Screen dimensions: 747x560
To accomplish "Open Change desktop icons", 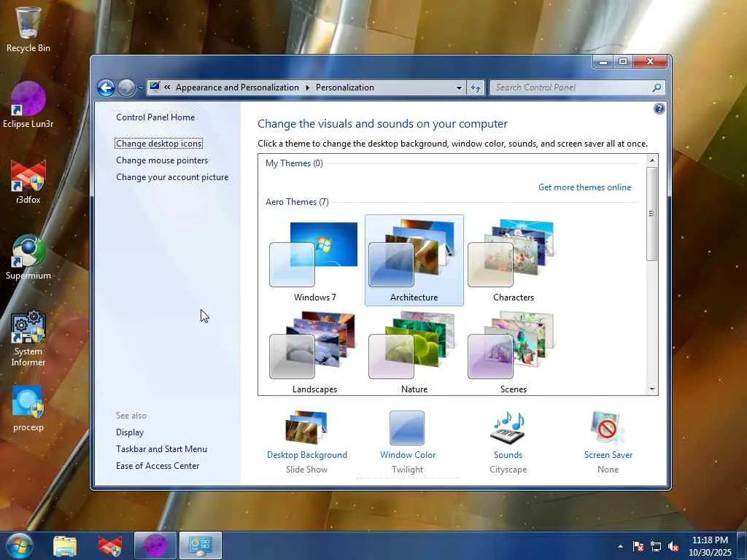I will (159, 144).
